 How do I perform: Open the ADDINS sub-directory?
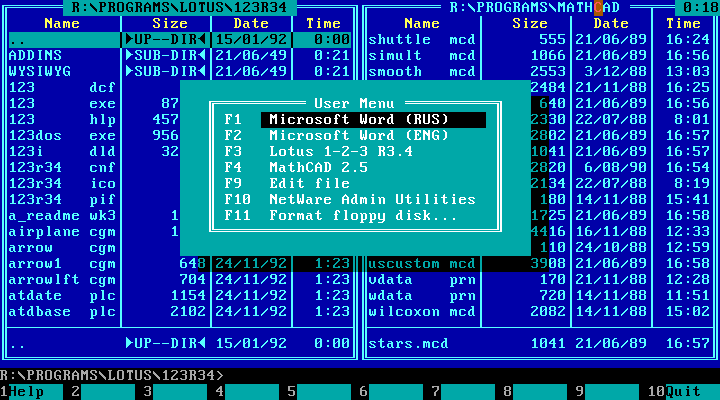pyautogui.click(x=36, y=55)
